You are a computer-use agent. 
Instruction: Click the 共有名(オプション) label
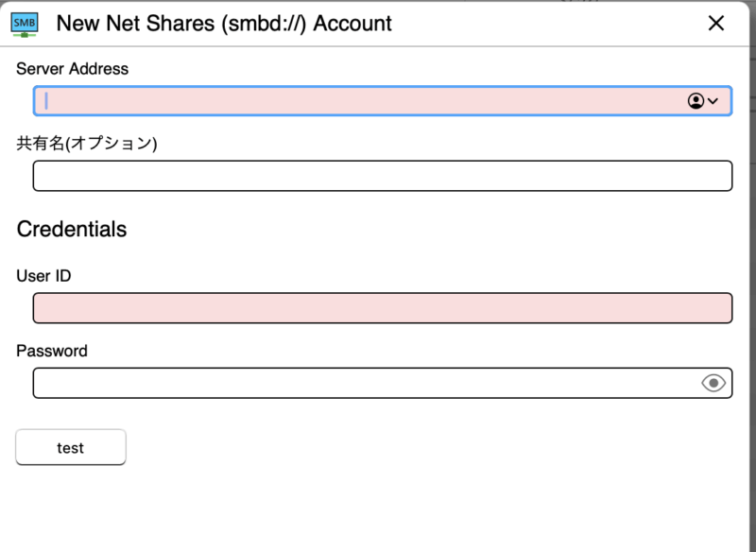[x=86, y=144]
